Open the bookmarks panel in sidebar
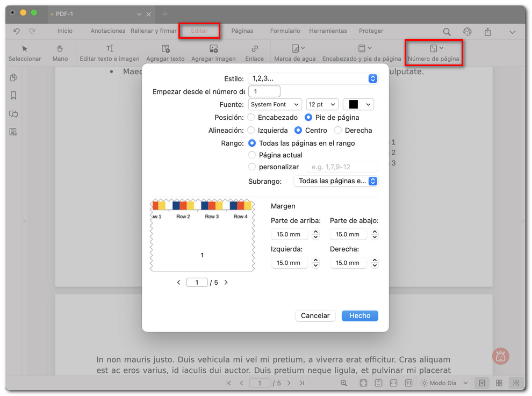Screen dimensions: 532x396 click(13, 96)
